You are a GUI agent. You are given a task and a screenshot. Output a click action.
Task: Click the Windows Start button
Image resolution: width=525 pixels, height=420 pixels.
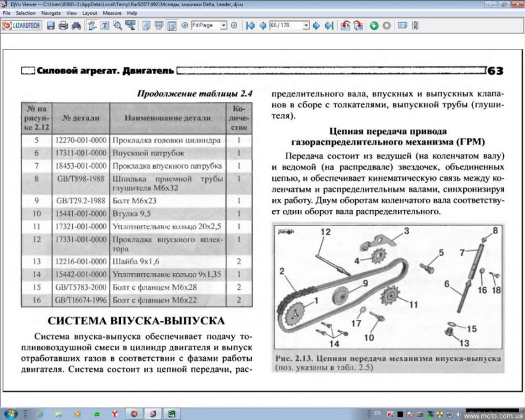[x=10, y=413]
